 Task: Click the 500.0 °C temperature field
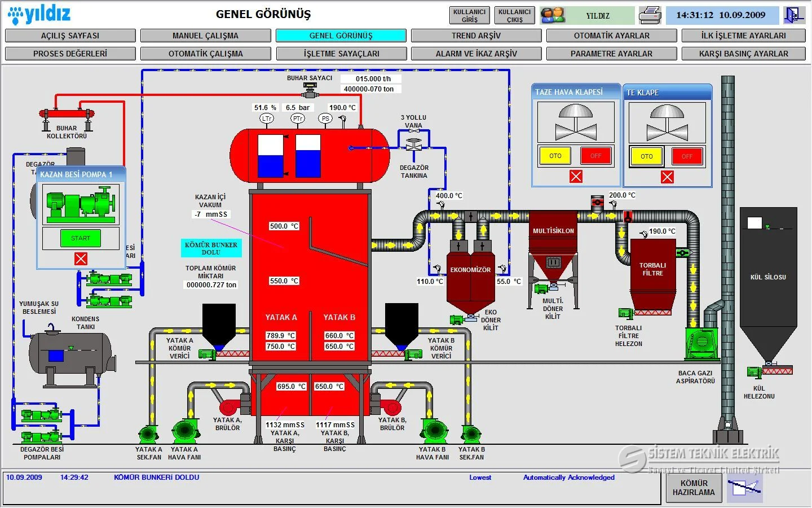(x=284, y=226)
